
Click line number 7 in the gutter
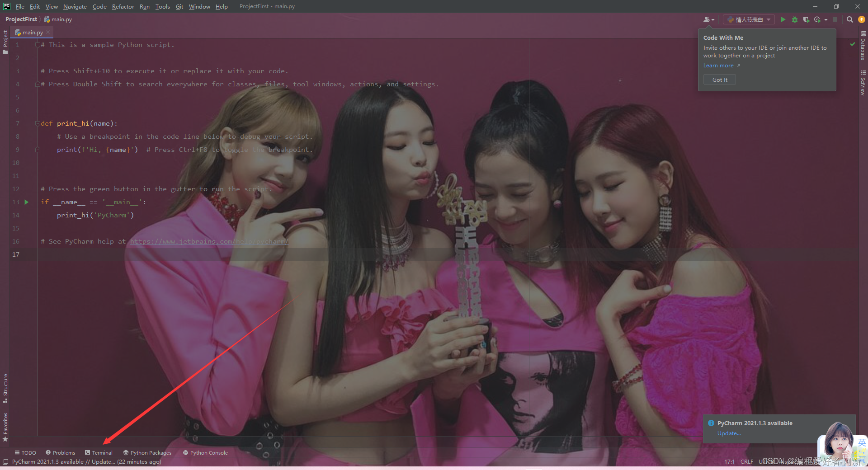click(18, 123)
